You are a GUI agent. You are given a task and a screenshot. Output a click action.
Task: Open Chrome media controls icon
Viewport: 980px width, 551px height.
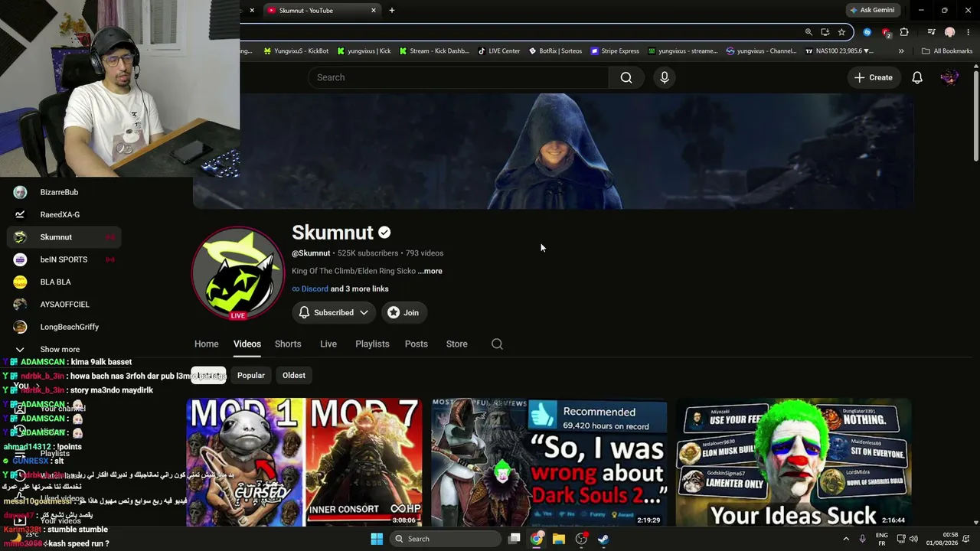(x=931, y=32)
